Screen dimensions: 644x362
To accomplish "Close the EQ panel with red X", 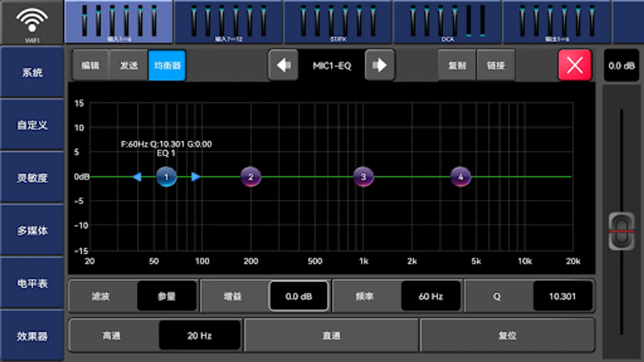I will pos(575,65).
